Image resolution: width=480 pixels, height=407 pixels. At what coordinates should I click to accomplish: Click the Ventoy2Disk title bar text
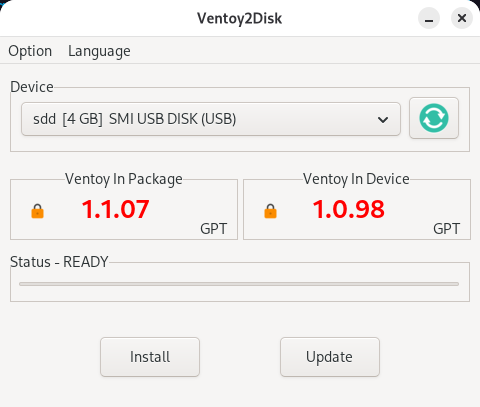239,18
